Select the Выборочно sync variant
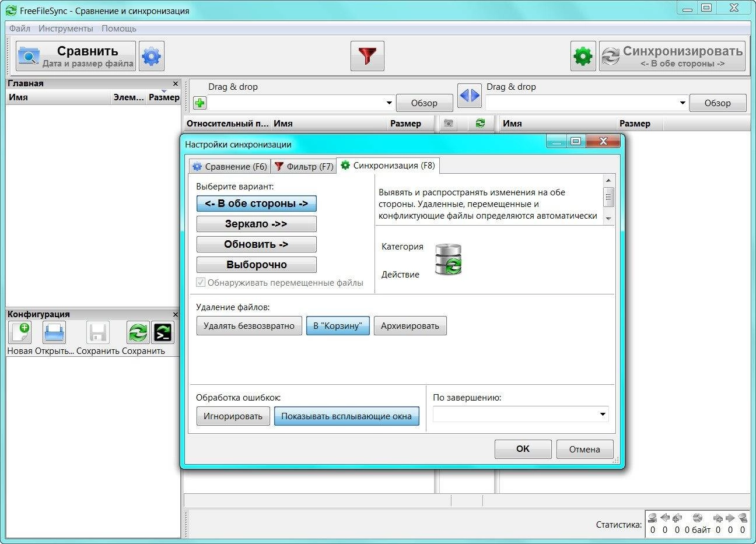Screen dimensions: 756x544 coord(257,265)
